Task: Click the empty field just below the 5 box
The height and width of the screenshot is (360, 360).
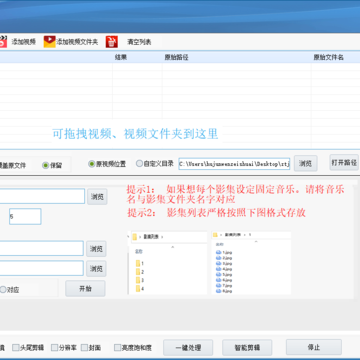Action: point(42,248)
